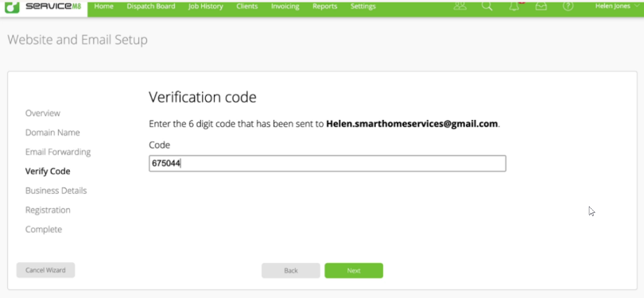The image size is (644, 298).
Task: Select the Overview wizard step
Action: pyautogui.click(x=43, y=113)
